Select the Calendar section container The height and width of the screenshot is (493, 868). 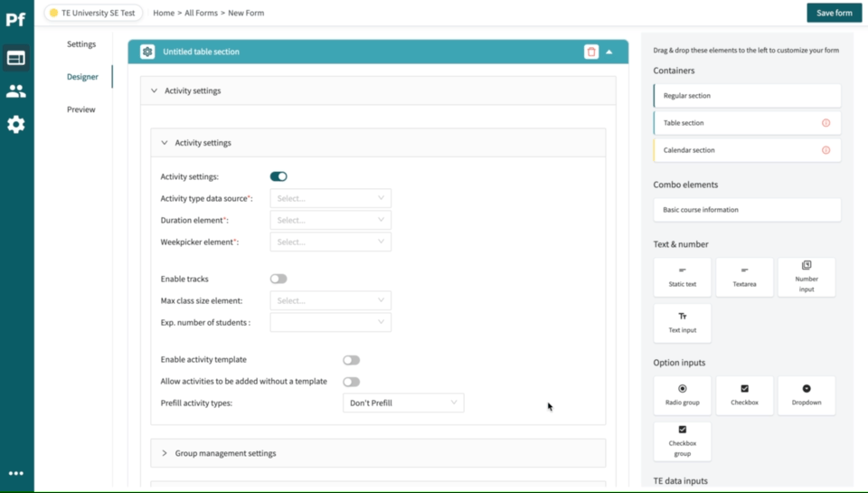[x=748, y=150]
